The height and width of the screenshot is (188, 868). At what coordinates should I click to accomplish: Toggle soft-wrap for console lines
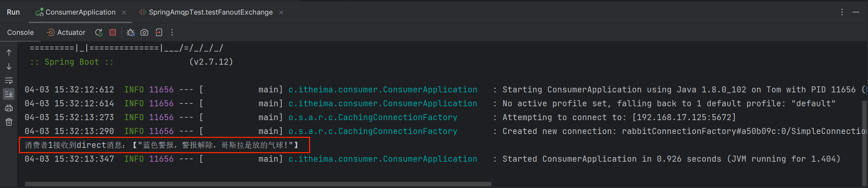pyautogui.click(x=9, y=80)
